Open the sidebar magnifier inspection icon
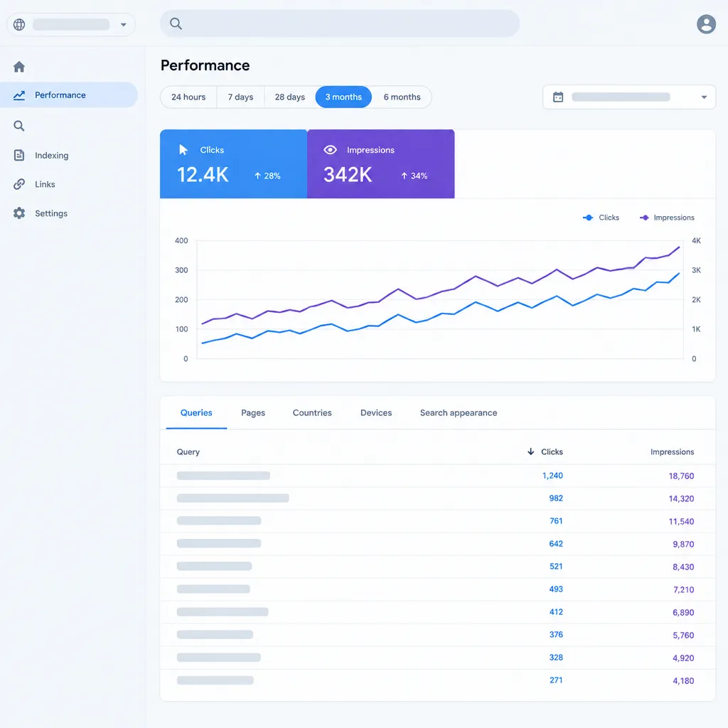The height and width of the screenshot is (728, 728). (x=19, y=126)
